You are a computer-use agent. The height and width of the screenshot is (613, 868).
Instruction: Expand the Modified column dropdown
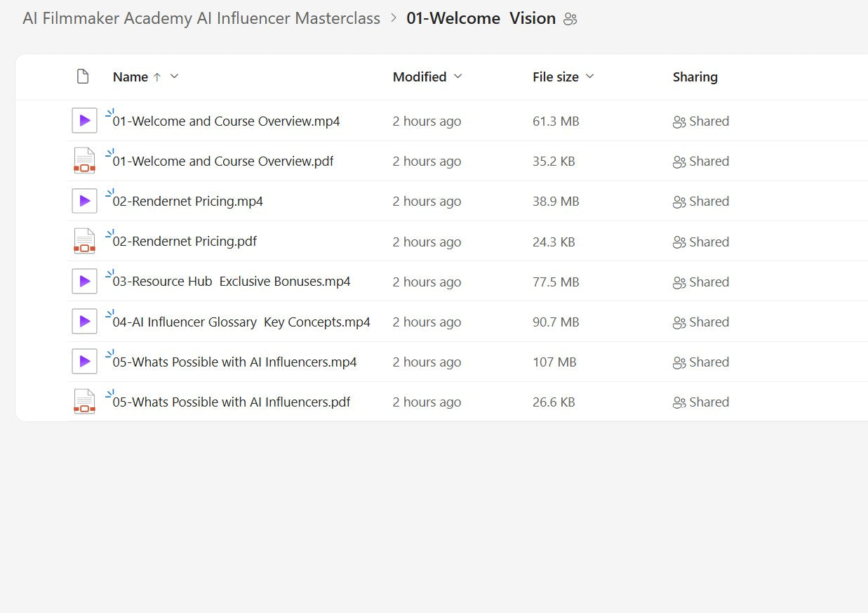tap(458, 77)
